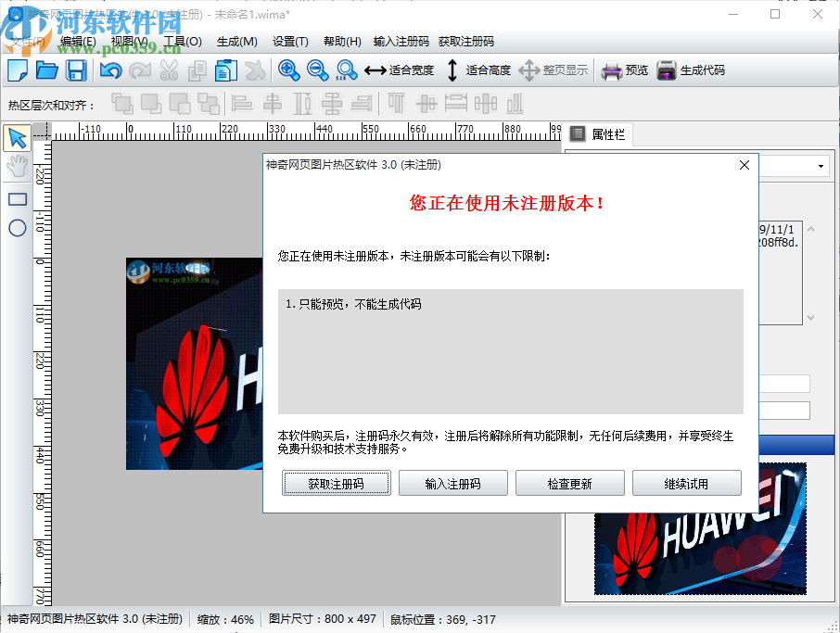Open a file using the folder icon

(x=46, y=70)
